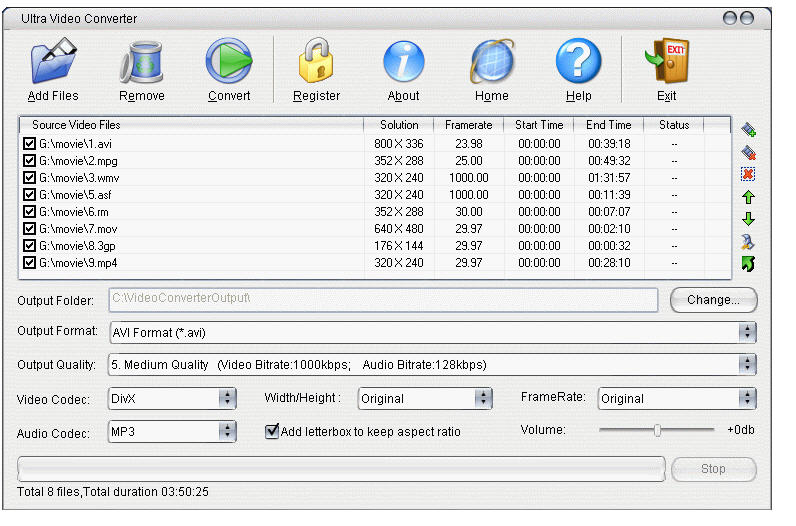Open the Help question mark icon
The width and height of the screenshot is (796, 526).
pyautogui.click(x=578, y=61)
